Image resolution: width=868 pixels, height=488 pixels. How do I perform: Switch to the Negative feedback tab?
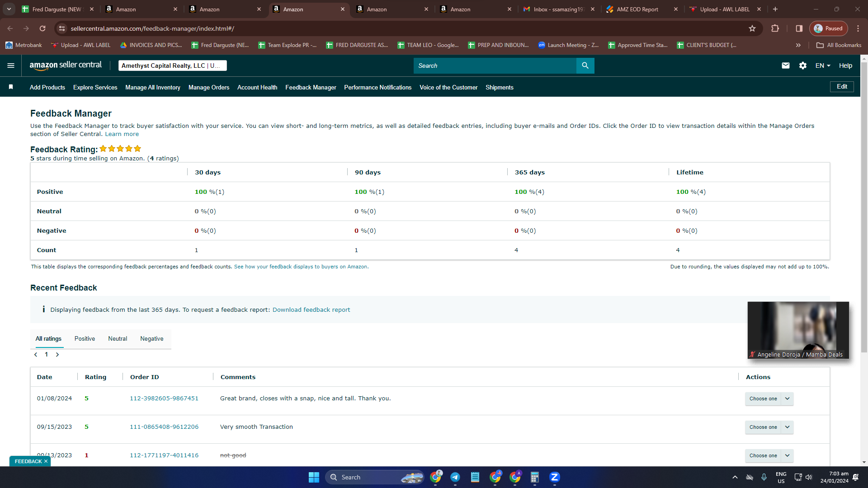152,339
